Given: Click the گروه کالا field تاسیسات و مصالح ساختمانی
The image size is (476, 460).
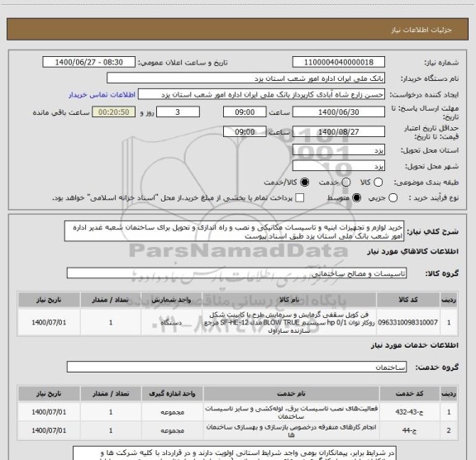Looking at the screenshot, I should 236,273.
